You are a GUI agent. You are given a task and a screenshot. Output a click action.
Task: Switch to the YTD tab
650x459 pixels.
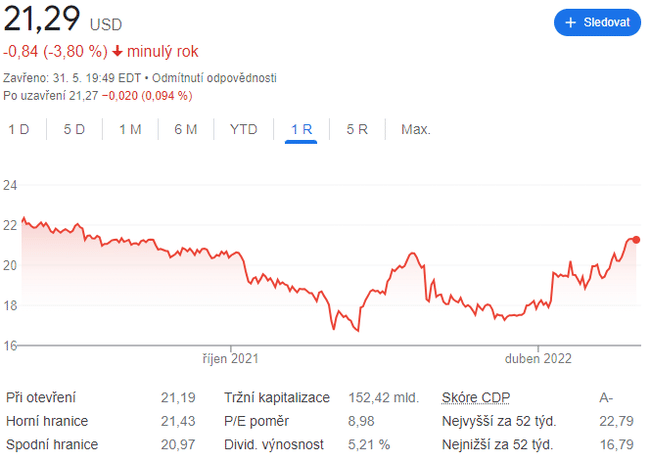pos(243,129)
